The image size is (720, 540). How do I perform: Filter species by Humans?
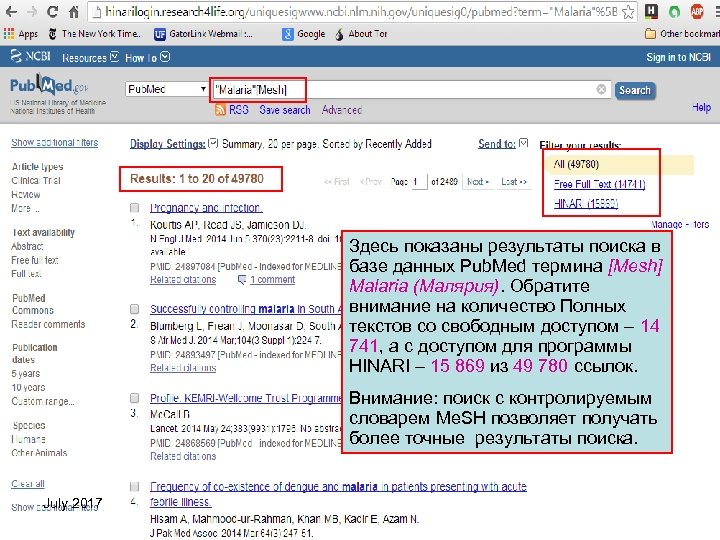(28, 439)
